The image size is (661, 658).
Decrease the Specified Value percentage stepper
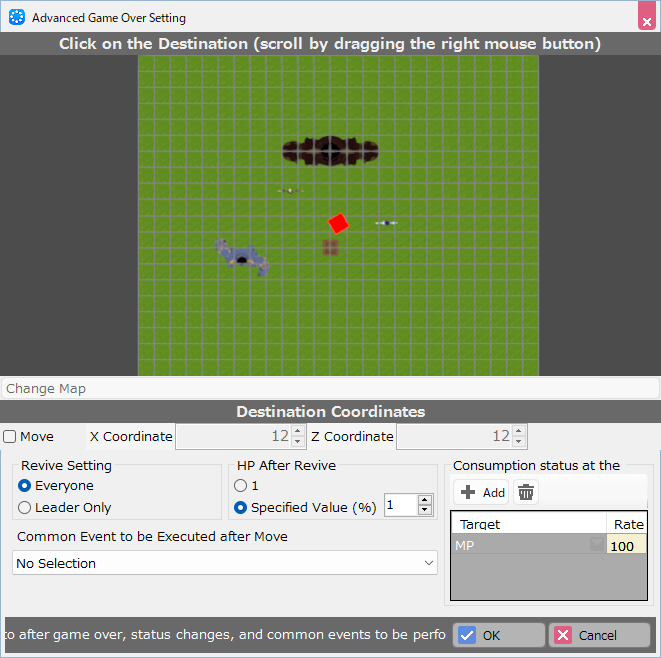425,511
